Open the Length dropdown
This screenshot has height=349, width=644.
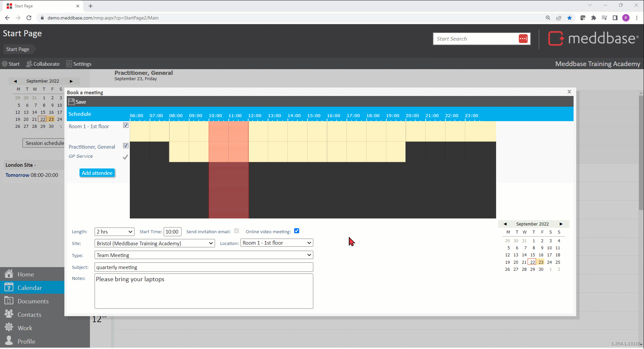[114, 232]
